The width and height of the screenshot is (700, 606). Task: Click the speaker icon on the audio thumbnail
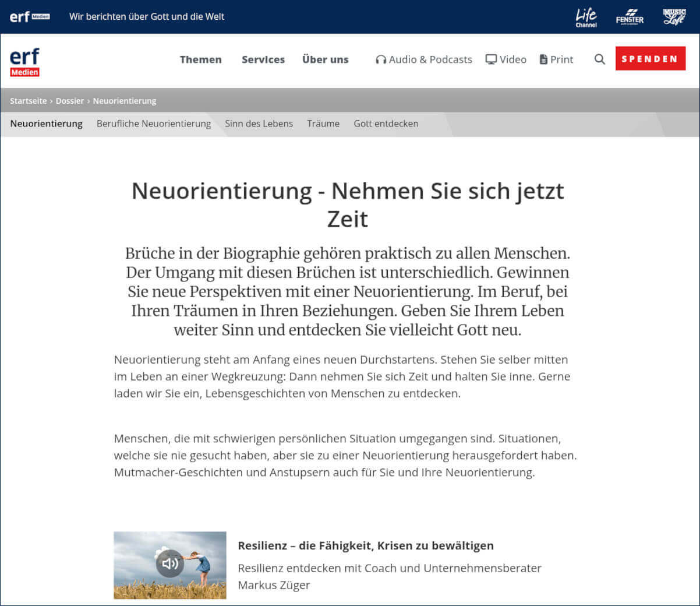point(169,563)
